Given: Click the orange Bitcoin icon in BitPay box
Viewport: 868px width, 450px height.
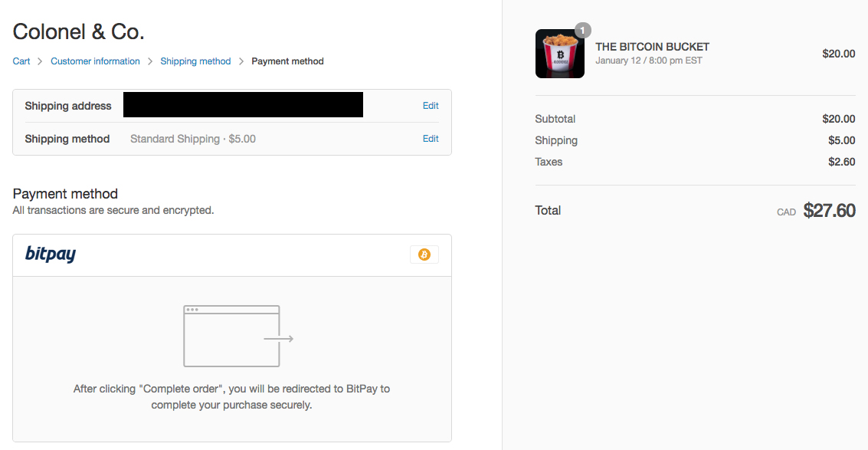Looking at the screenshot, I should (424, 255).
